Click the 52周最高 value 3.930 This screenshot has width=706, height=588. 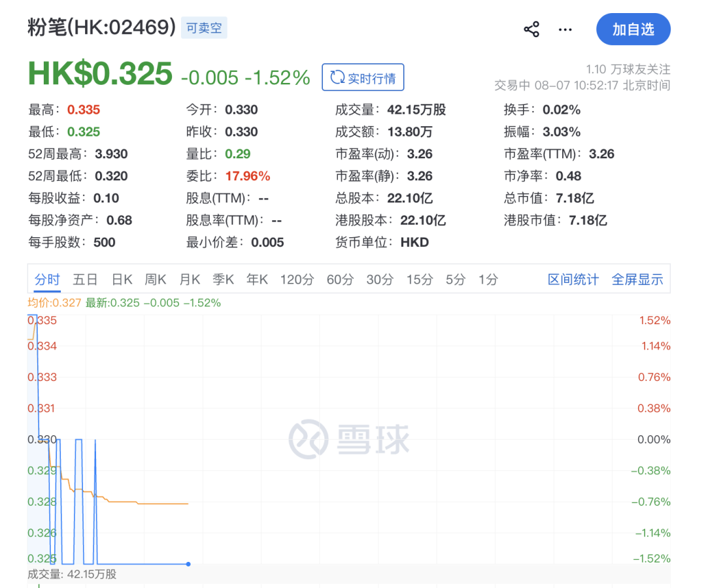[x=111, y=154]
